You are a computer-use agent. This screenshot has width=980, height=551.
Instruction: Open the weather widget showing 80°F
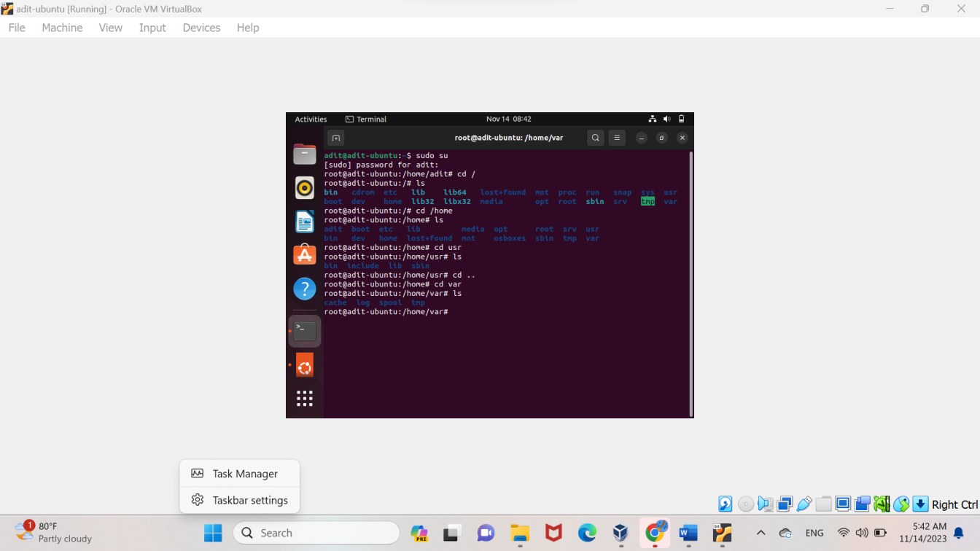tap(55, 532)
